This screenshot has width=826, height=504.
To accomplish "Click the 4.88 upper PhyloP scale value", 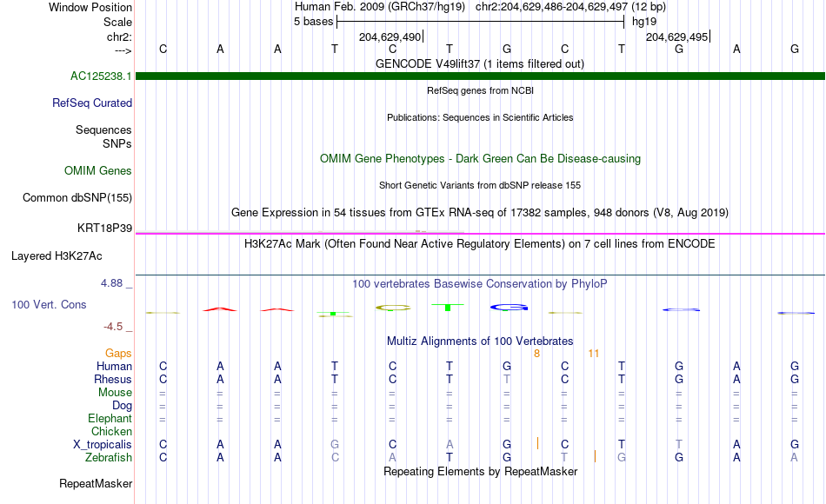I will [x=111, y=283].
